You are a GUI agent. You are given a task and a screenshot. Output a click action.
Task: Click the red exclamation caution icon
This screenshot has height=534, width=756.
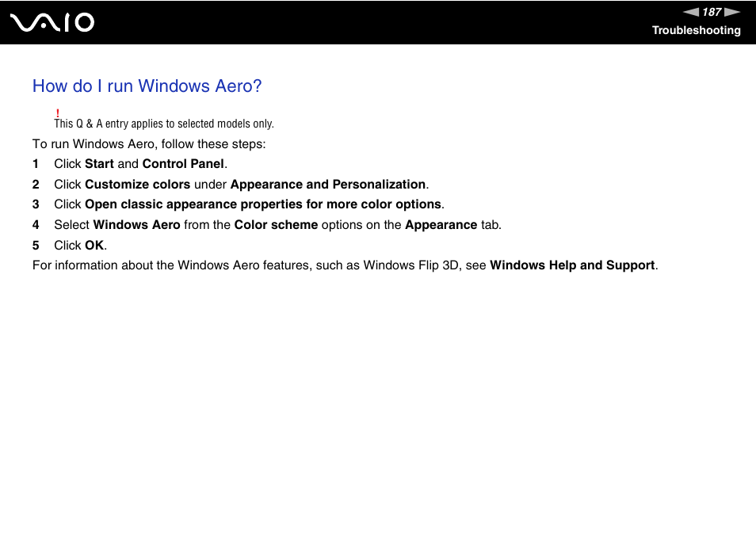click(x=58, y=112)
